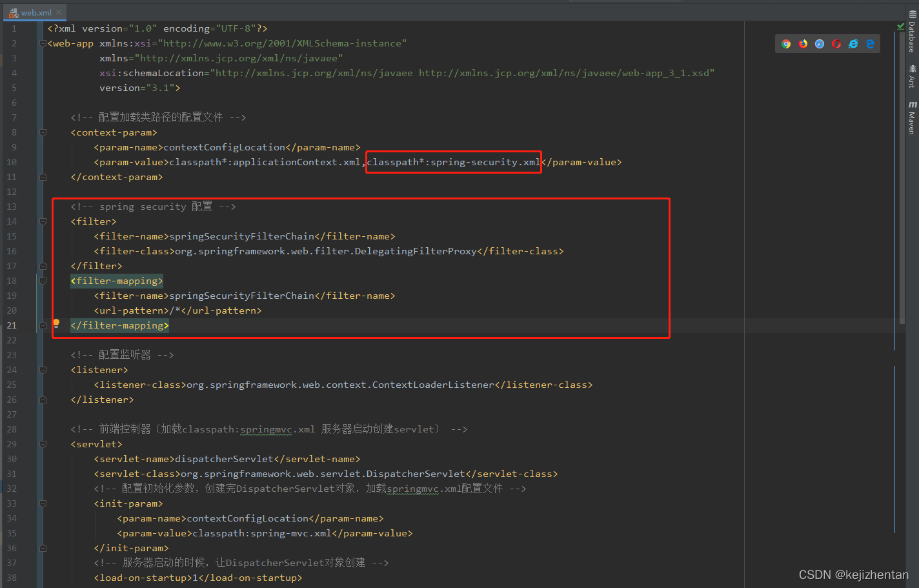This screenshot has width=919, height=588.
Task: Click ContextLoaderListener class name
Action: (x=433, y=385)
